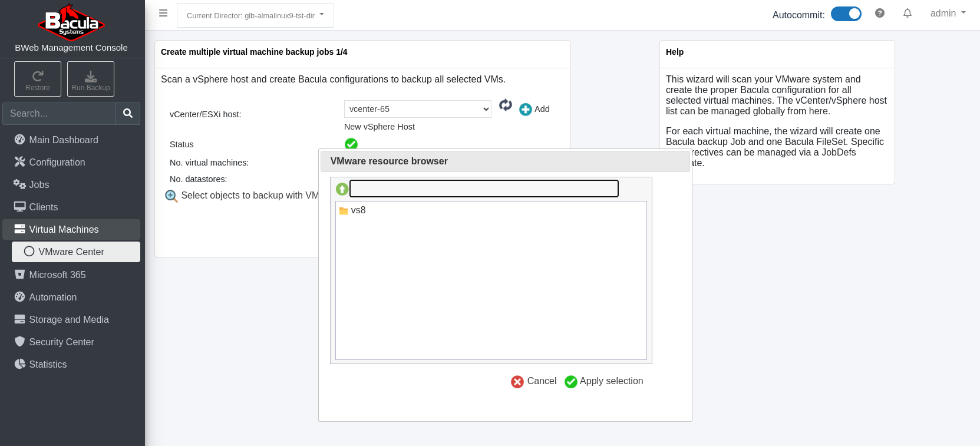Click refresh vSphere host icon
980x446 pixels.
pyautogui.click(x=506, y=105)
